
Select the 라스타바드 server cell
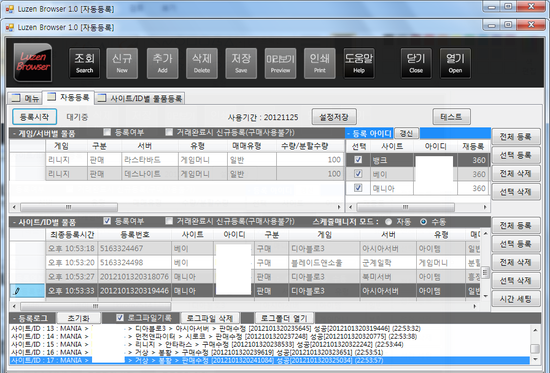150,160
